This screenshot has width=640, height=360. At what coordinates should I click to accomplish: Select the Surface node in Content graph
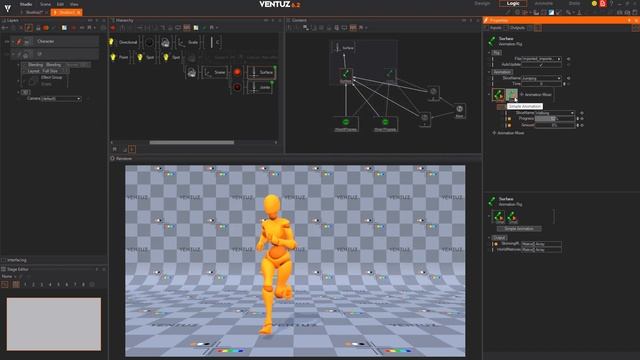point(344,47)
